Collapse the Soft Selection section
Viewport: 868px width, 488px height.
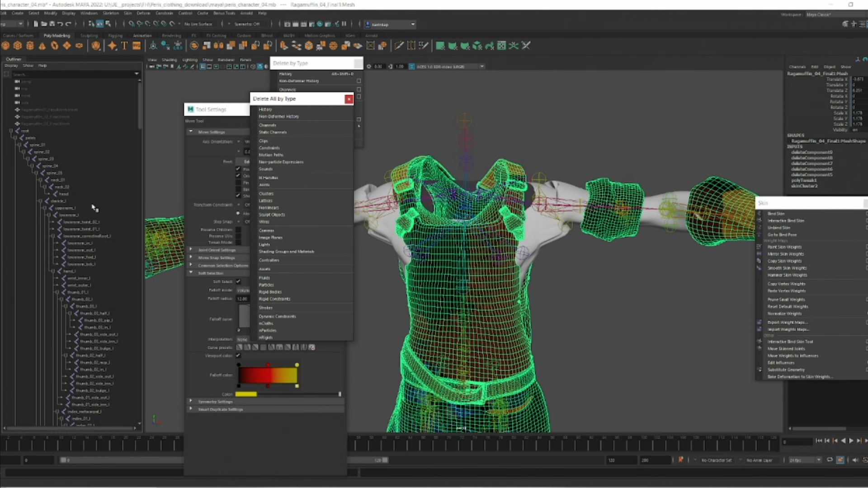[x=191, y=273]
